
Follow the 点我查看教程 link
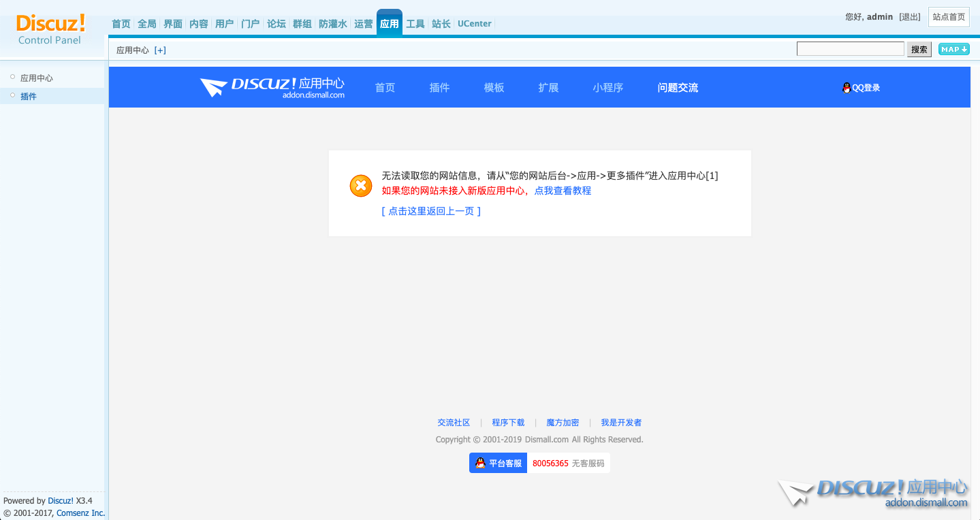563,191
